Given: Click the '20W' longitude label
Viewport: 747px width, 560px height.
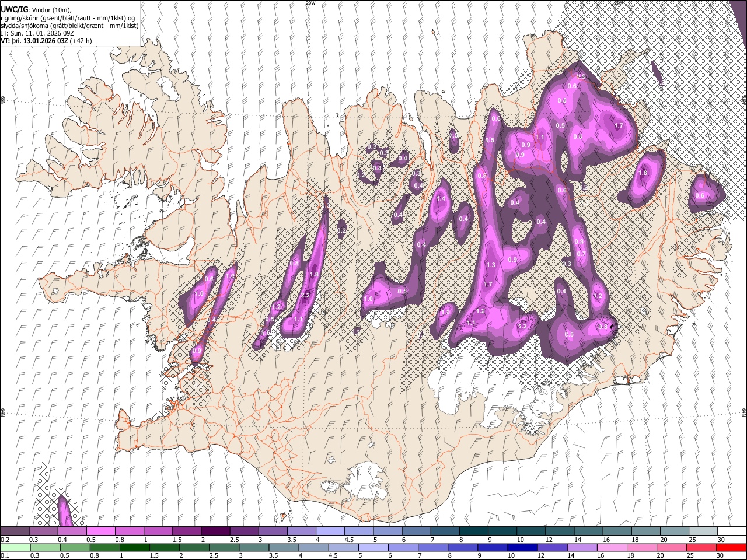Looking at the screenshot, I should click(310, 3).
